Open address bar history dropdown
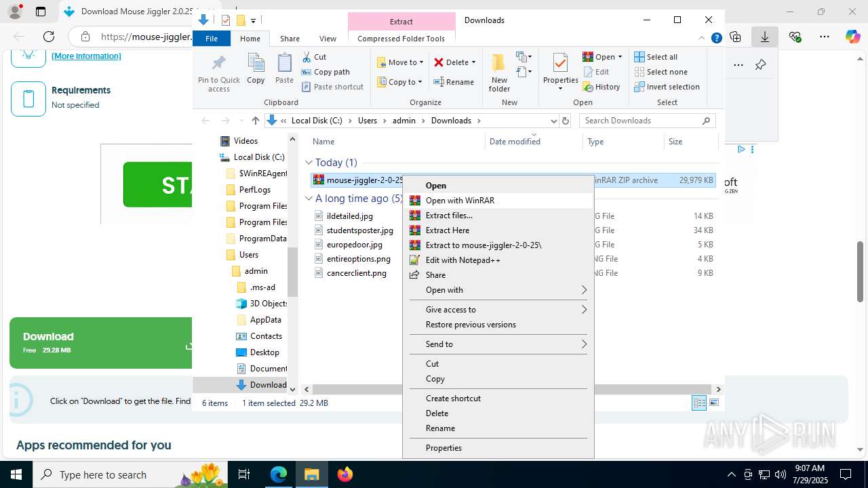Viewport: 868px width, 488px height. click(x=553, y=121)
